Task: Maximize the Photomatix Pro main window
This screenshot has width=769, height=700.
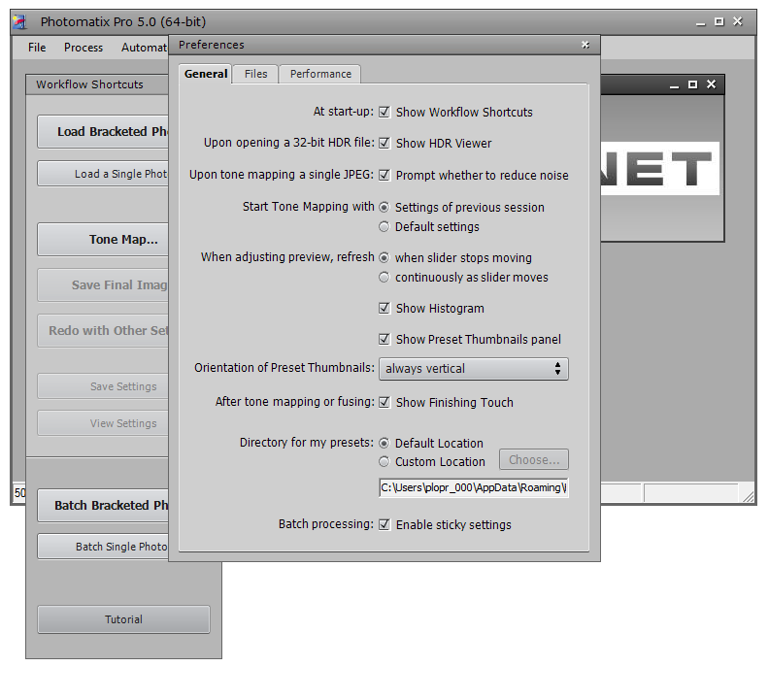Action: coord(719,21)
